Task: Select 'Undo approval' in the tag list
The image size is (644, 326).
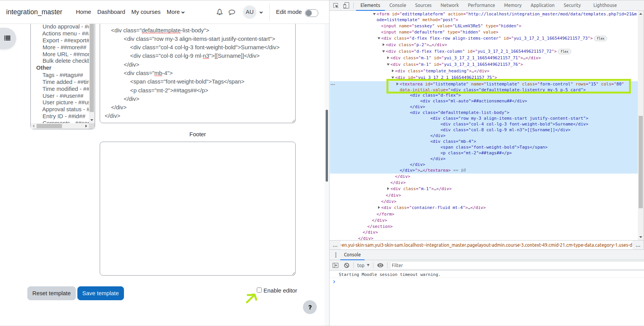Action: (66, 27)
